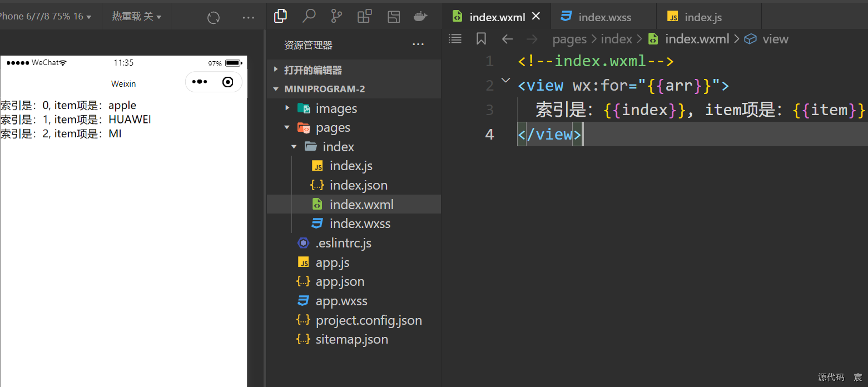This screenshot has height=387, width=868.
Task: Open app.wxss in the file tree
Action: 354,301
